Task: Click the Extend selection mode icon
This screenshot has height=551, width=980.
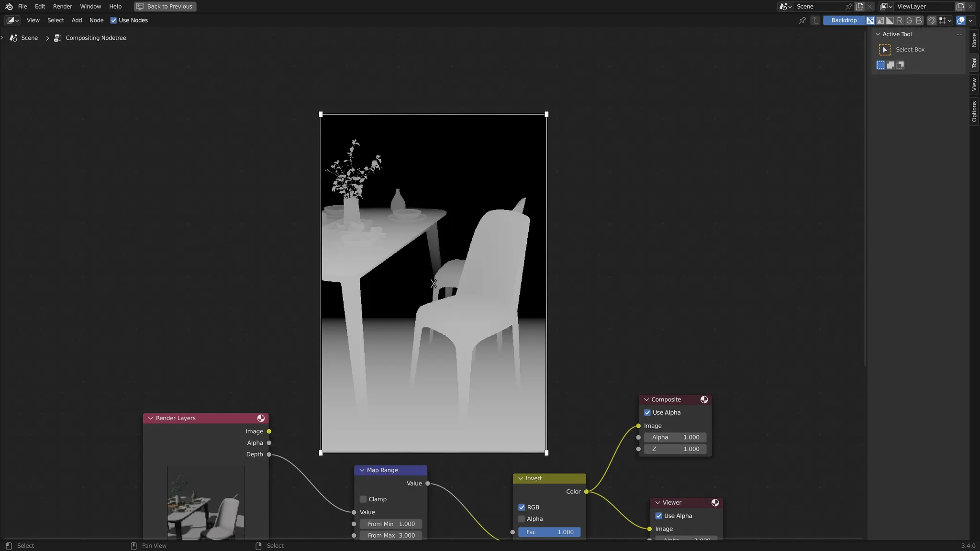Action: (890, 65)
